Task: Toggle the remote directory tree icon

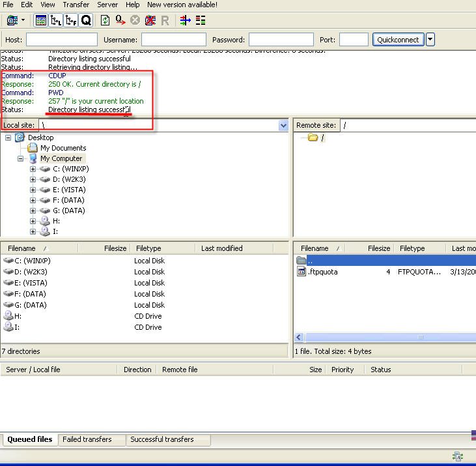Action: tap(71, 21)
